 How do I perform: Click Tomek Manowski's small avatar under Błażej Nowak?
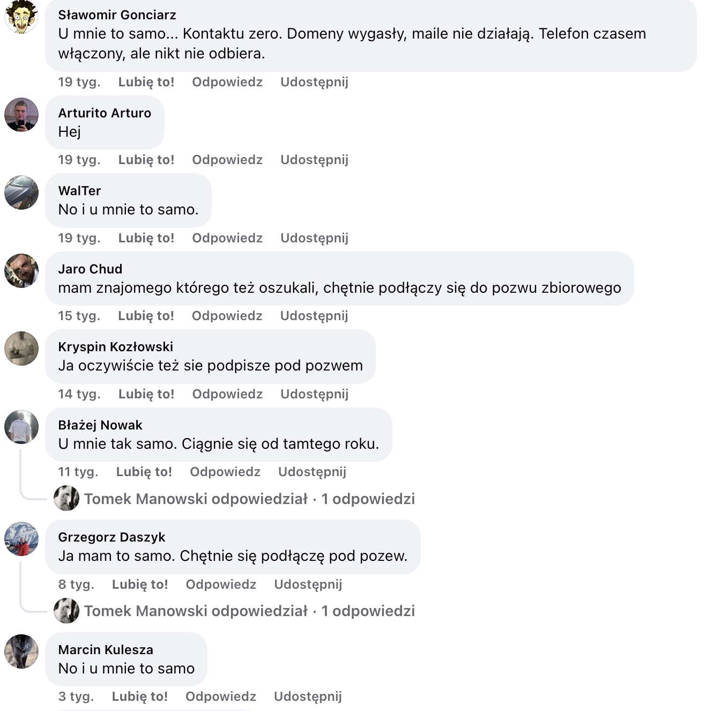[x=66, y=499]
